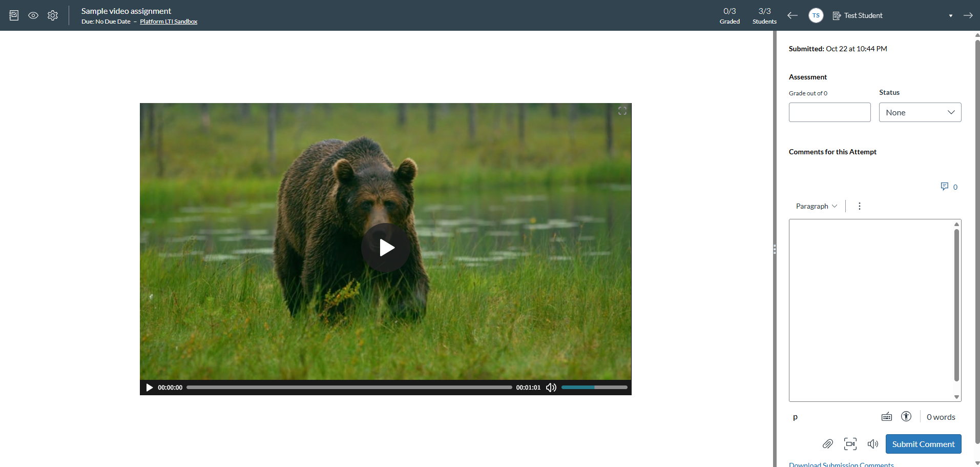The image size is (980, 467).
Task: Click the 0 words counter
Action: click(941, 417)
